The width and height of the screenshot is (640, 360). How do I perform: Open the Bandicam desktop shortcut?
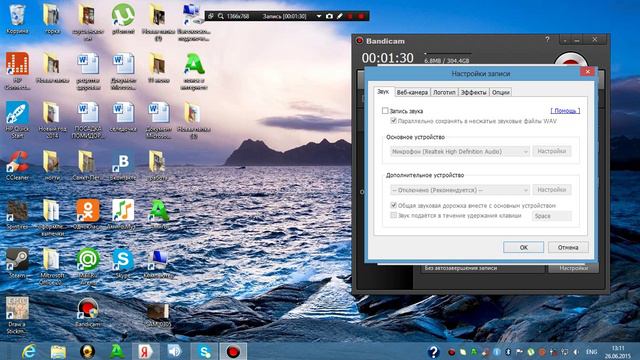click(x=88, y=312)
